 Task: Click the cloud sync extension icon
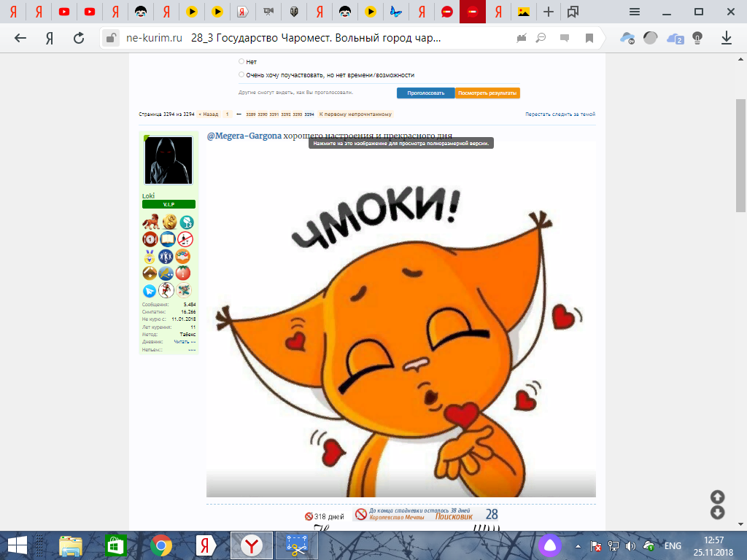tap(627, 38)
